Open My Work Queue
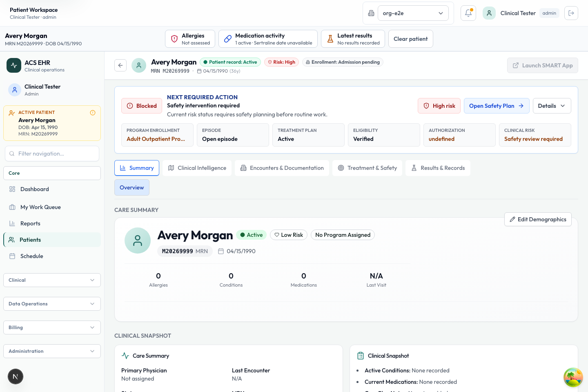Viewport: 588px width, 392px height. pos(52,207)
